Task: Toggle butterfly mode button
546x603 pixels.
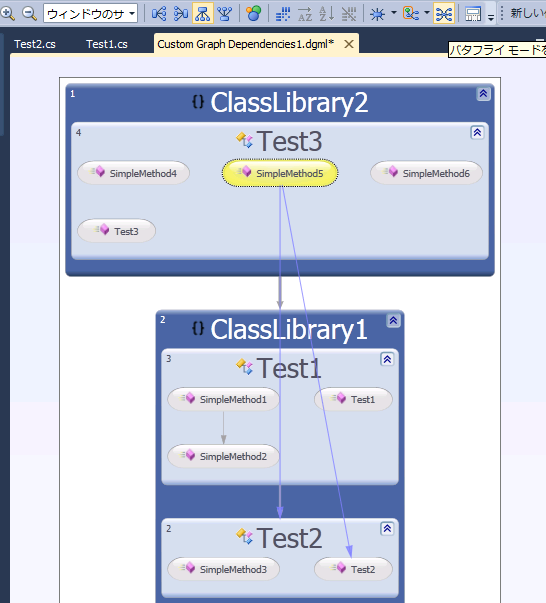Action: click(444, 14)
